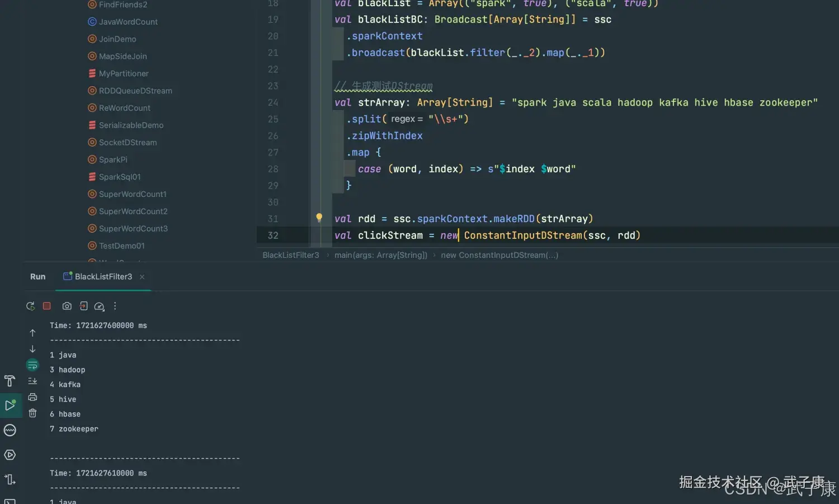Select RDDQueueDStream in project tree

click(135, 91)
